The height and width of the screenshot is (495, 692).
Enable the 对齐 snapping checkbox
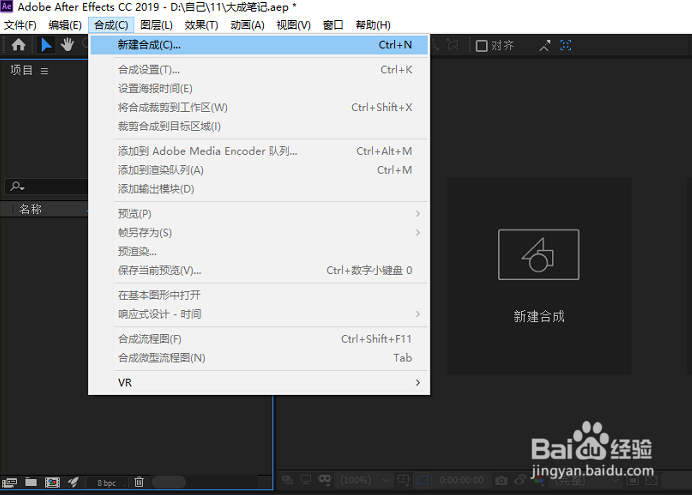pyautogui.click(x=481, y=45)
